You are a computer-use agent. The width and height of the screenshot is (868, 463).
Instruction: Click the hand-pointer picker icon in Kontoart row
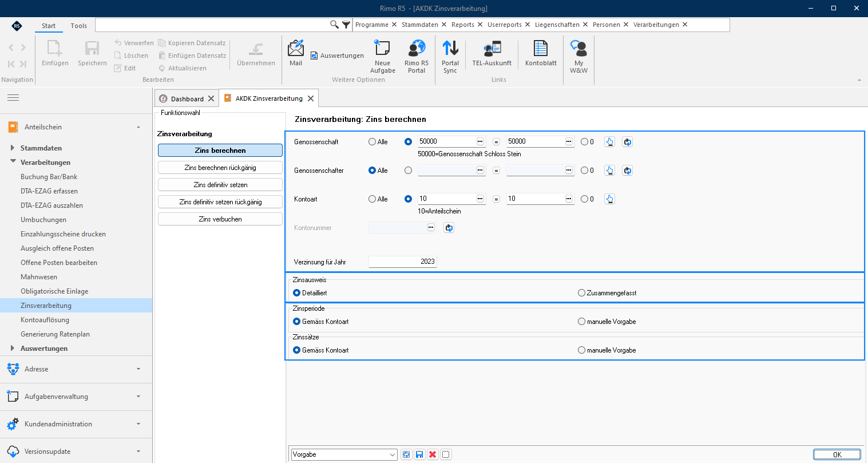tap(609, 199)
